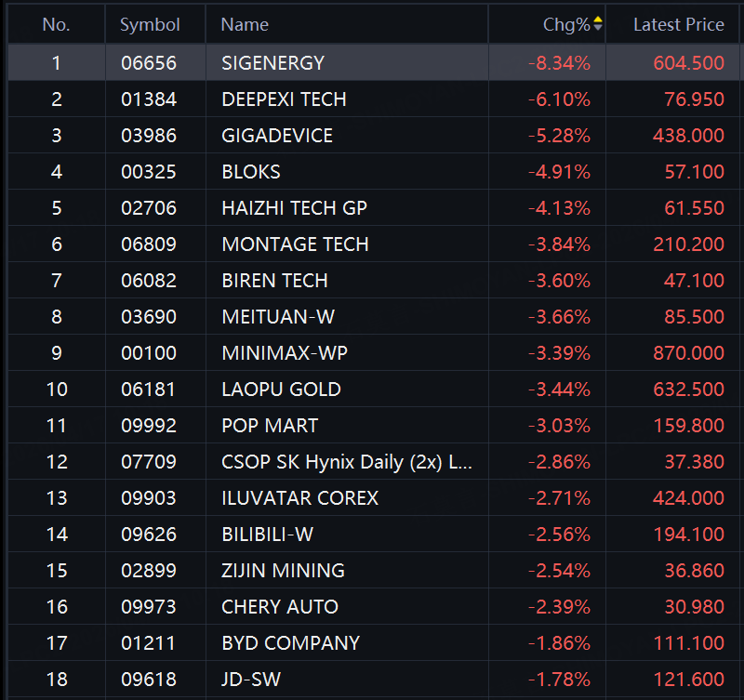Select the MINIMAX-WP row
The height and width of the screenshot is (700, 744).
coord(285,353)
